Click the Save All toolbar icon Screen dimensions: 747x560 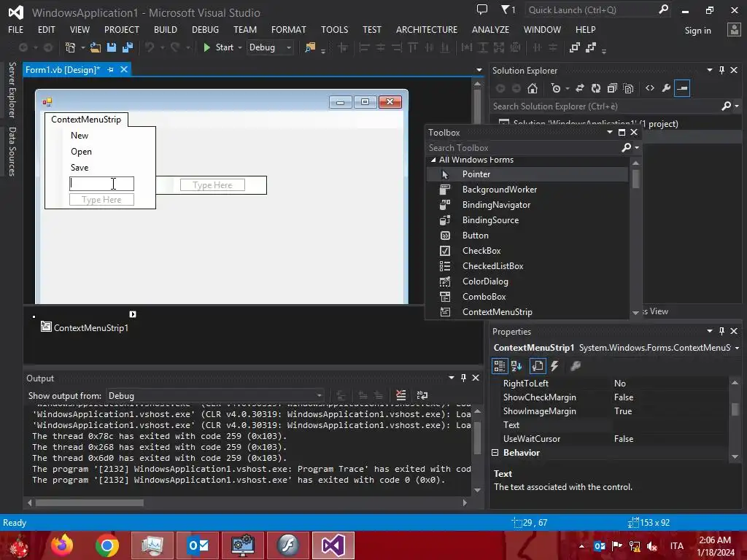(x=127, y=47)
